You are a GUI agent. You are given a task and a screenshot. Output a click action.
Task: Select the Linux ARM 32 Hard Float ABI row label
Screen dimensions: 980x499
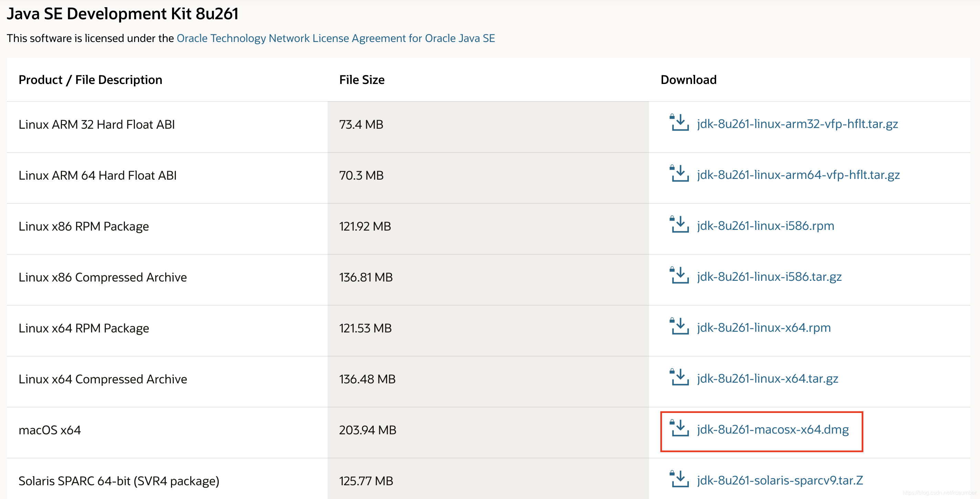point(97,125)
